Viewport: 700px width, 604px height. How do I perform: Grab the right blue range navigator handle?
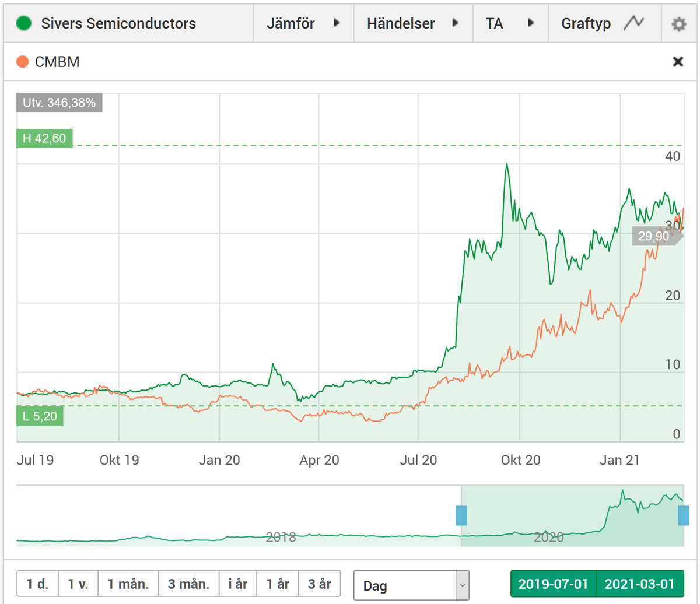(683, 516)
